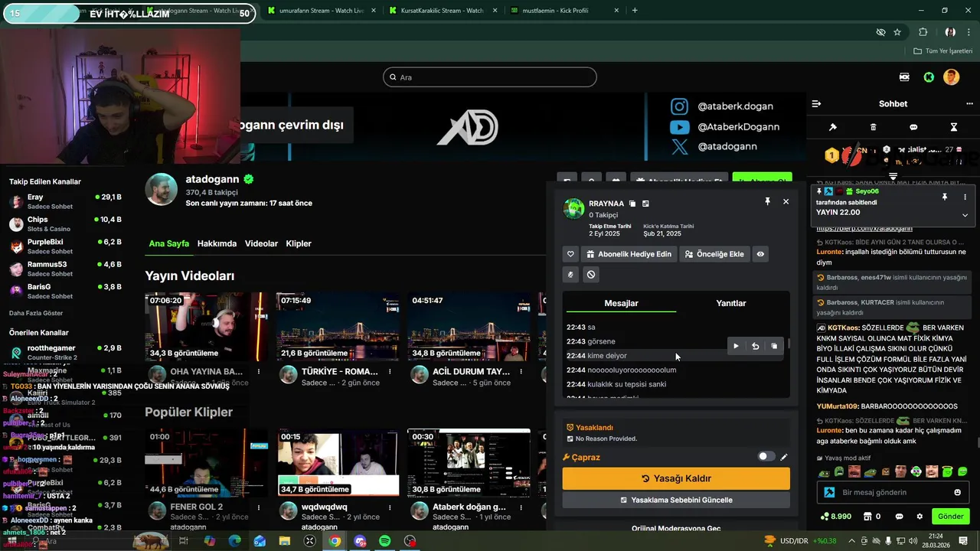This screenshot has width=980, height=551.
Task: Open the emoji picker in message box
Action: (x=957, y=492)
